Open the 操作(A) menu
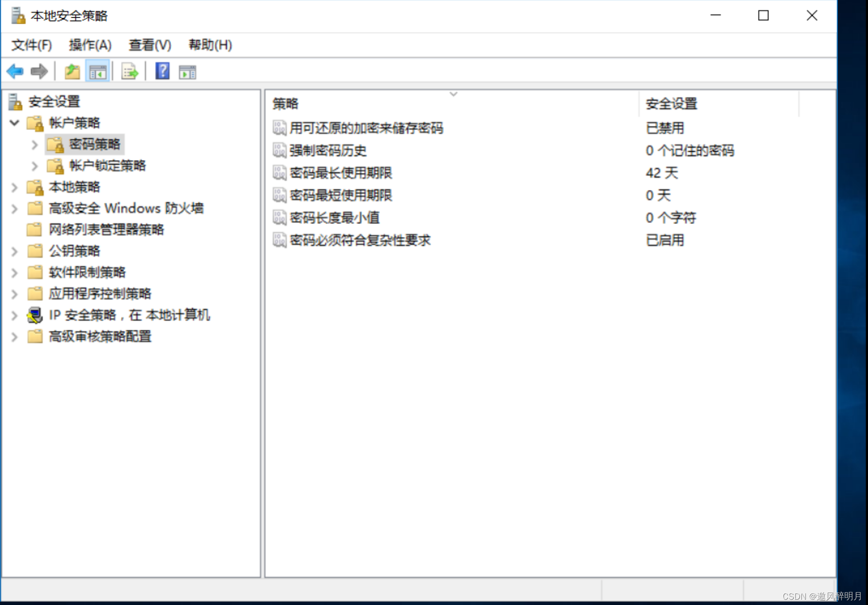Image resolution: width=868 pixels, height=605 pixels. pos(90,45)
